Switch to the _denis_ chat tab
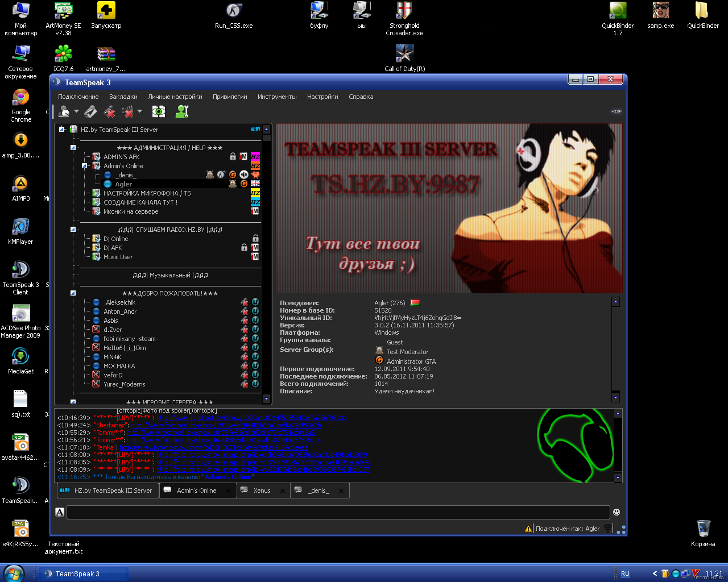The width and height of the screenshot is (728, 582). (x=319, y=490)
